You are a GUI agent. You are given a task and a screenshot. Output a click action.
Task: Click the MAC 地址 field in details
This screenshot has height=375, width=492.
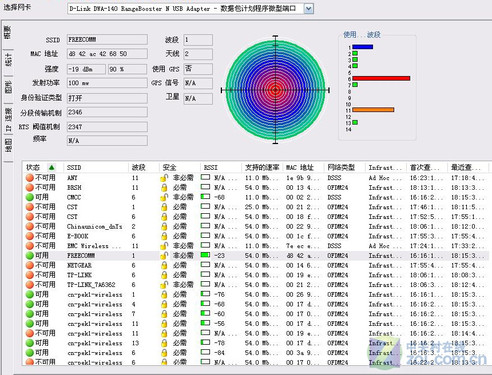(107, 54)
